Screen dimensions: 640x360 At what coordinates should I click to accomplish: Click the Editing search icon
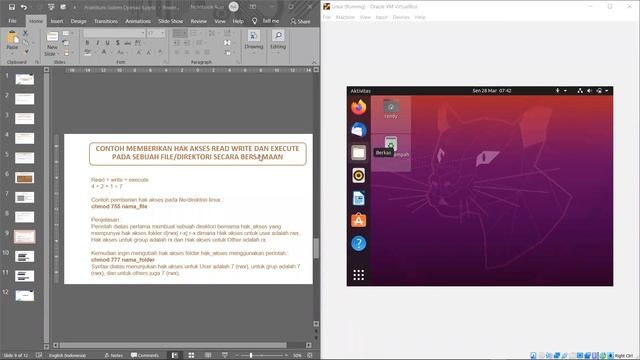(x=278, y=36)
